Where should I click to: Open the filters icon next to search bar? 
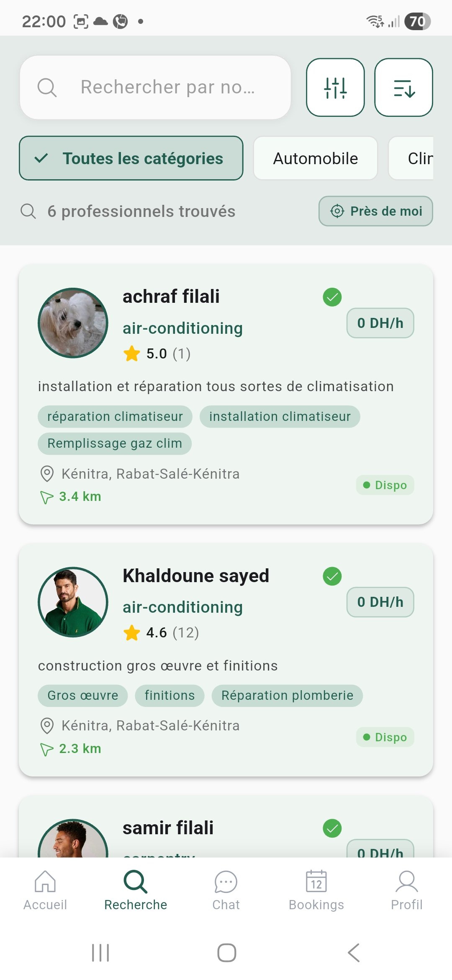[335, 88]
